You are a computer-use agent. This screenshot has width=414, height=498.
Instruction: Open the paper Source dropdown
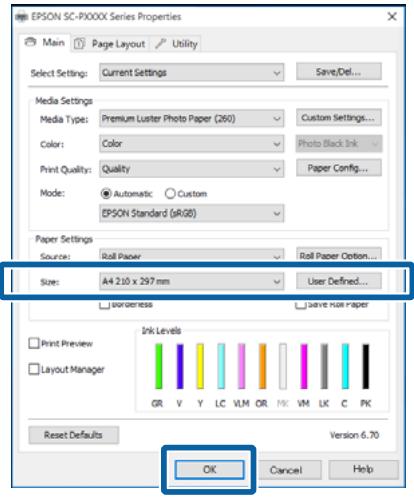[x=192, y=255]
